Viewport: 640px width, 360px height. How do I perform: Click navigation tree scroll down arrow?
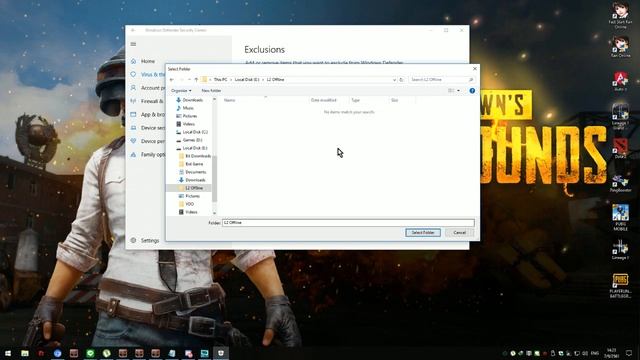pos(214,213)
